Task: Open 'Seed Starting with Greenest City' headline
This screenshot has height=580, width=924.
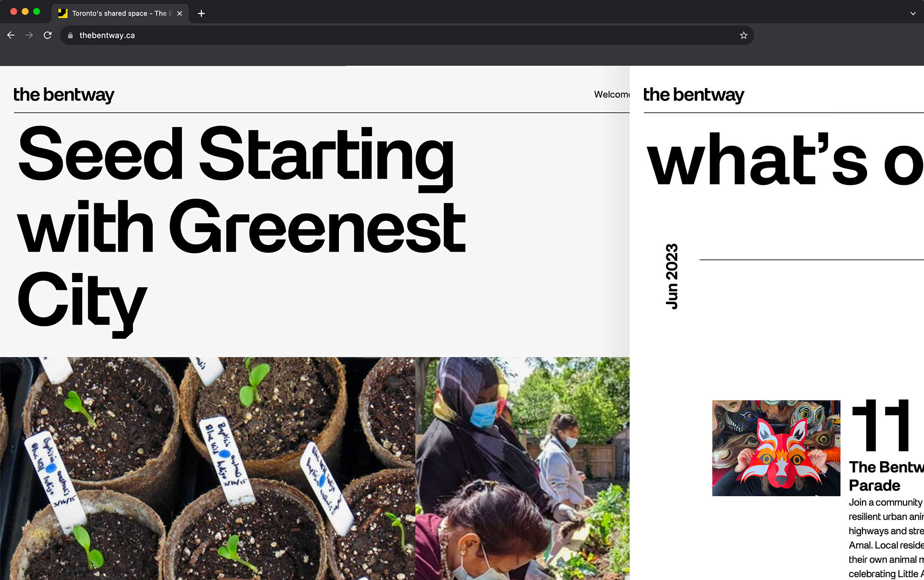Action: [x=241, y=226]
